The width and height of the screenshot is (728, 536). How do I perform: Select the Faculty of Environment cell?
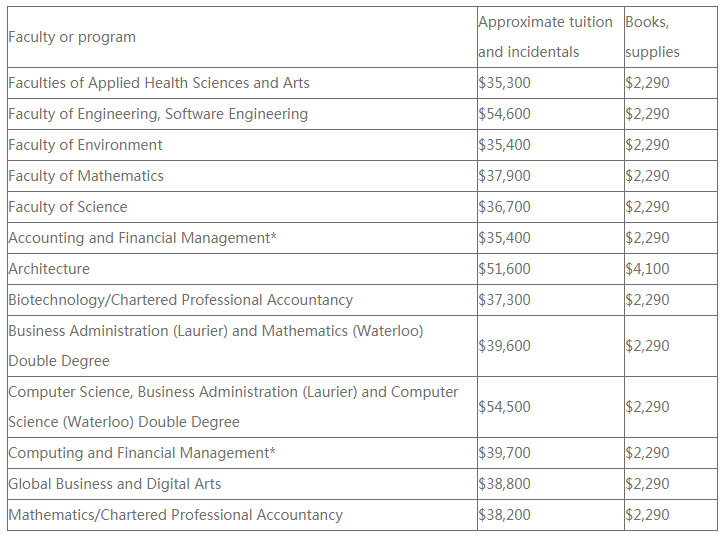click(x=85, y=145)
